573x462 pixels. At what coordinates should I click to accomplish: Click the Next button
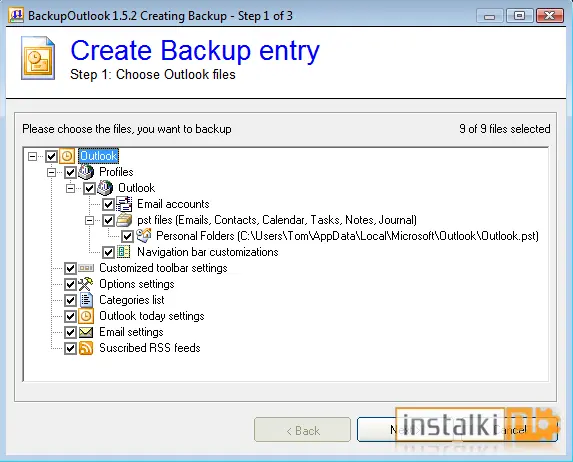(x=406, y=430)
